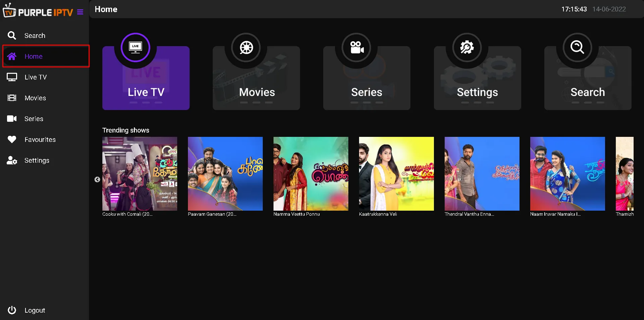This screenshot has height=320, width=644.
Task: Open Cooku with Comali show thumbnail
Action: coord(140,174)
